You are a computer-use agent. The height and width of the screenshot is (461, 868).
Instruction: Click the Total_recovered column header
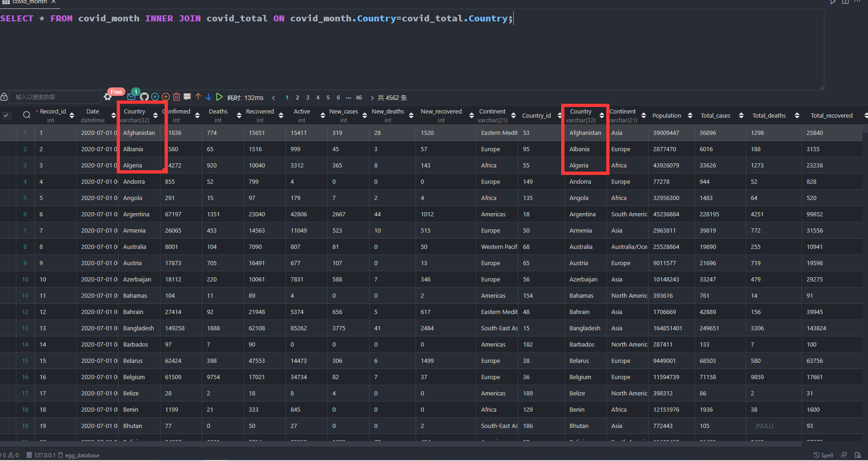coord(832,115)
